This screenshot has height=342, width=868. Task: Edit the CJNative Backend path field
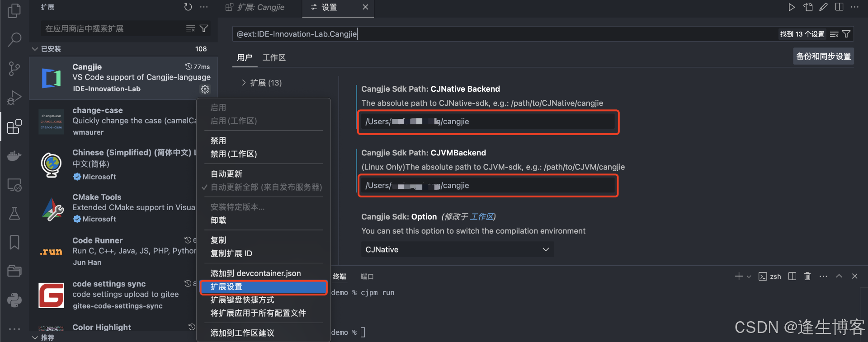point(488,122)
